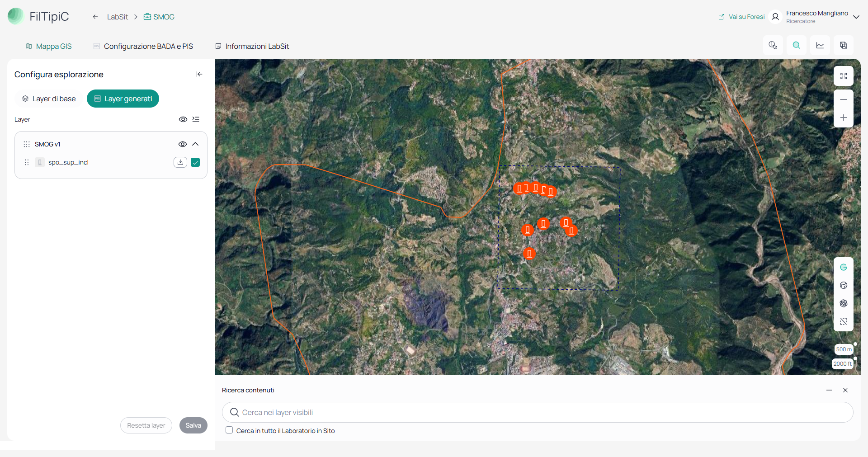Zoom out the map

(844, 99)
